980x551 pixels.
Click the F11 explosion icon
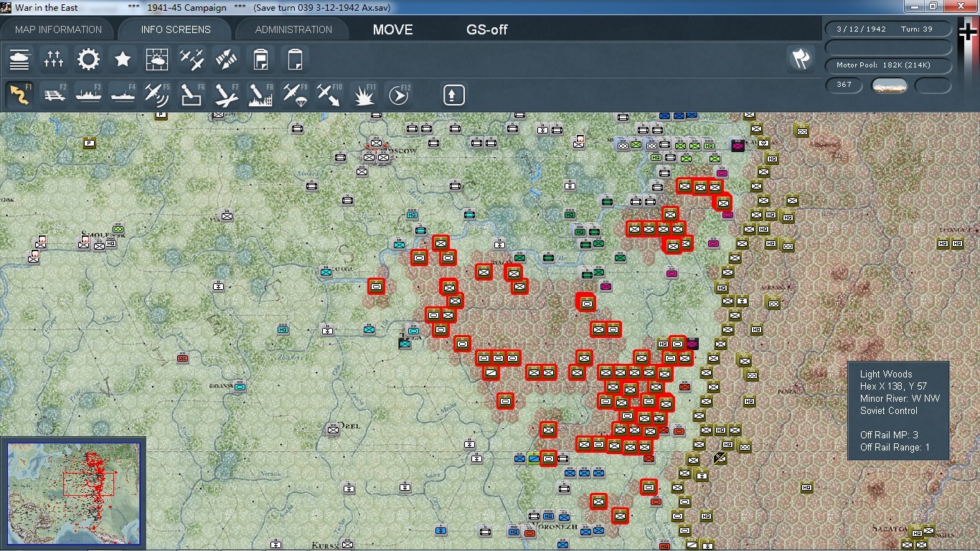tap(364, 95)
